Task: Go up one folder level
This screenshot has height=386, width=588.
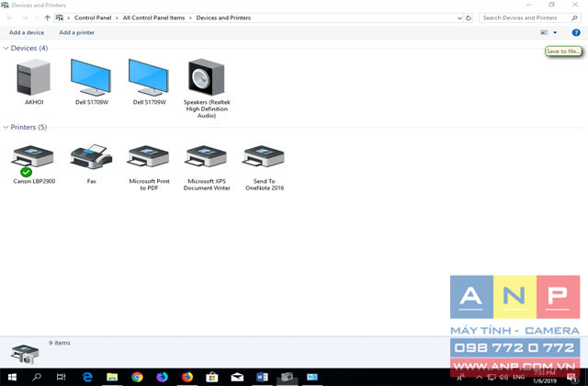Action: (x=47, y=17)
